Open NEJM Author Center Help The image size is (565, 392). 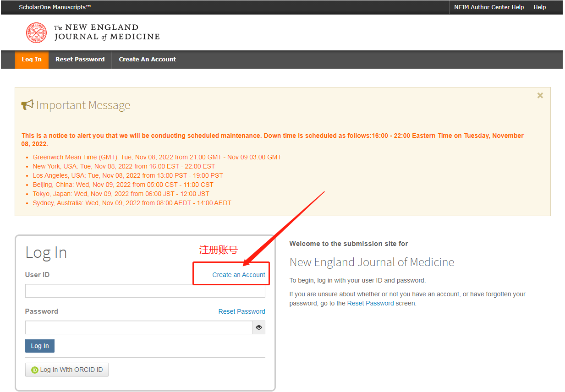coord(489,7)
